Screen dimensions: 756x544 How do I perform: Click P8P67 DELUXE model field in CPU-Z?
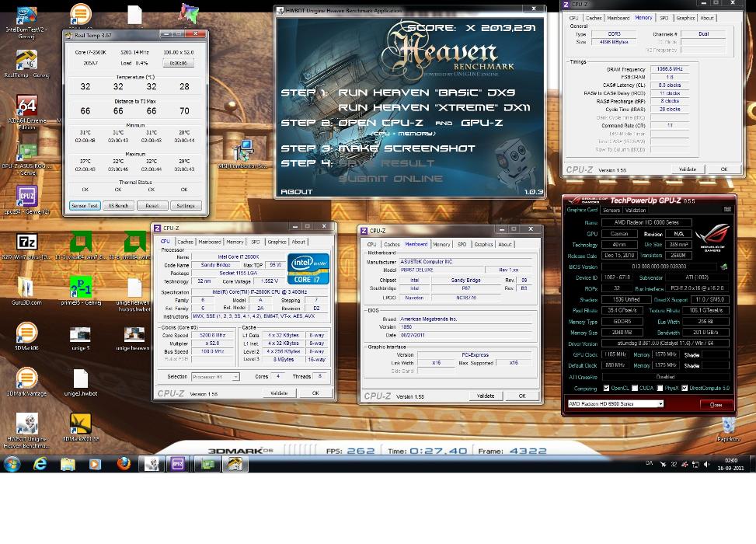[441, 270]
